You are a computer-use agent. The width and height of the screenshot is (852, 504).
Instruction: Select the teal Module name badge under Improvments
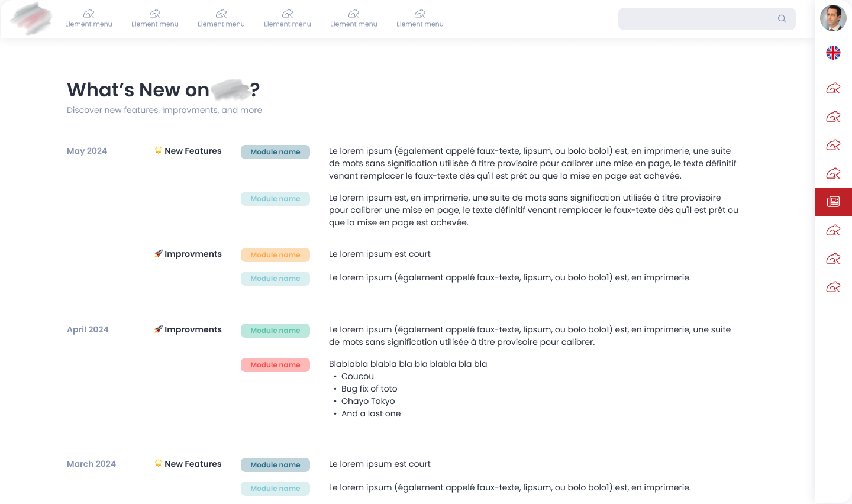point(275,278)
